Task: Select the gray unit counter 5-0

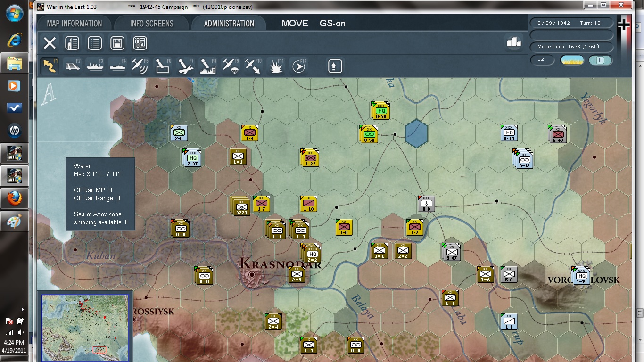Action: click(509, 274)
